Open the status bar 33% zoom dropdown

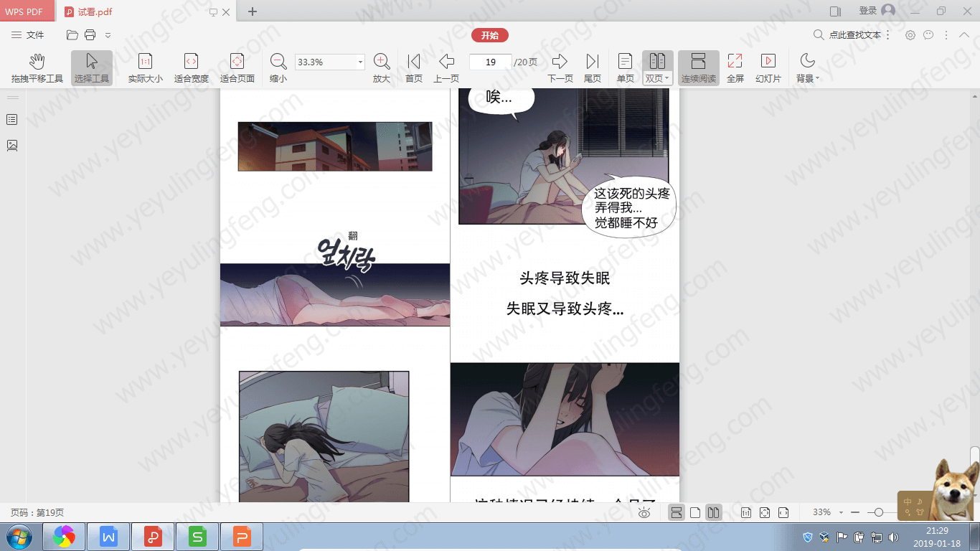pyautogui.click(x=841, y=512)
